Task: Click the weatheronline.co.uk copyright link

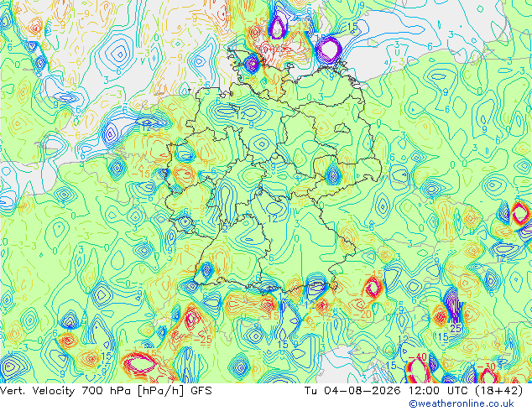Action: 461,403
